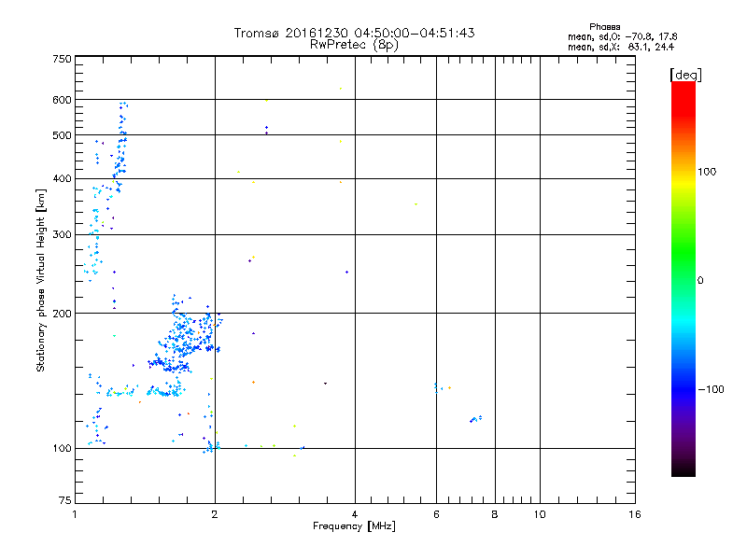747x560 pixels.
Task: Click the y-axis tick label '600'
Action: click(x=62, y=100)
